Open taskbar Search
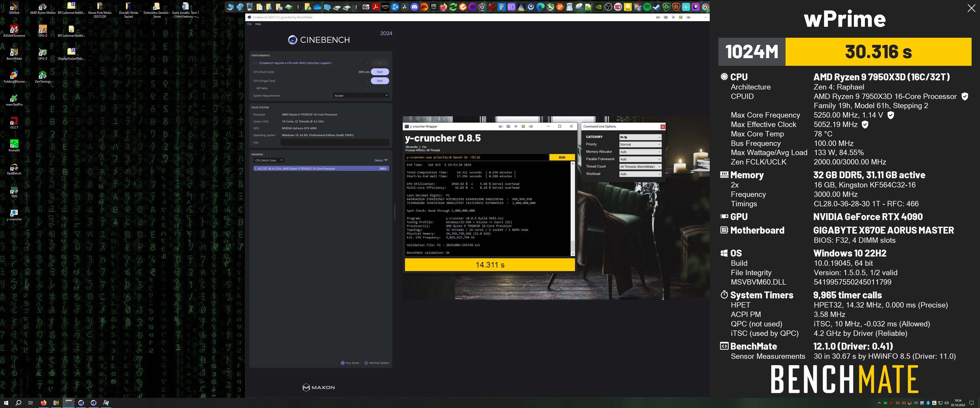Image resolution: width=980 pixels, height=408 pixels. click(18, 403)
